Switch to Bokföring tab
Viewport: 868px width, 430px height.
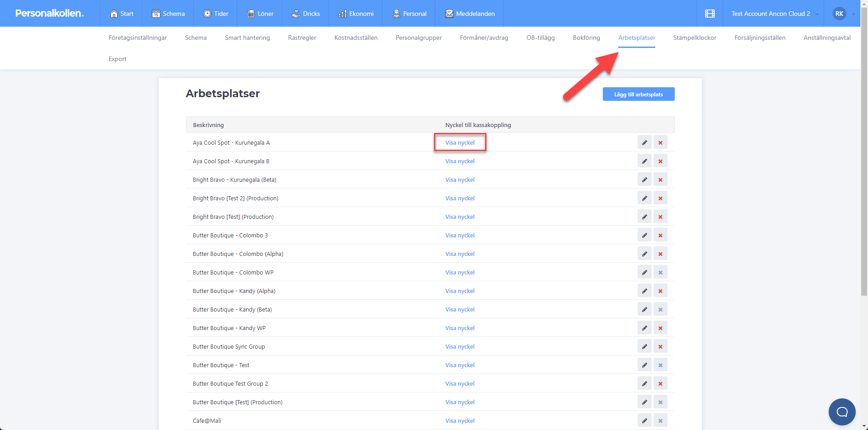pyautogui.click(x=586, y=38)
